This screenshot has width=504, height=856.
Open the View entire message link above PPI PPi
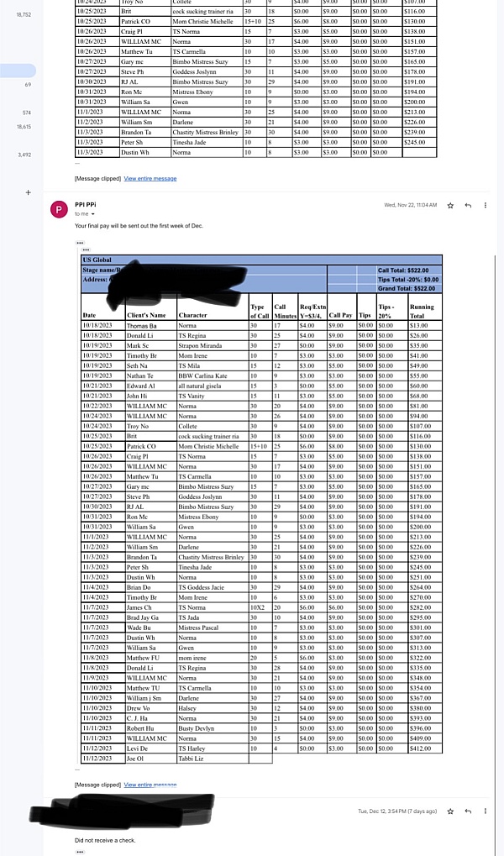coord(150,179)
